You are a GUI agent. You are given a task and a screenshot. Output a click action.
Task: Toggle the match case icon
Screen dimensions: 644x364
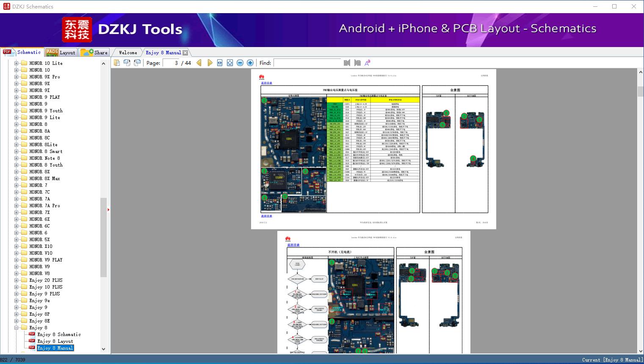click(x=368, y=63)
